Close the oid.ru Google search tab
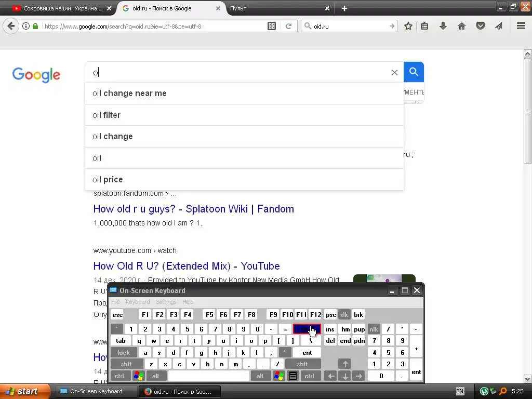 218,8
